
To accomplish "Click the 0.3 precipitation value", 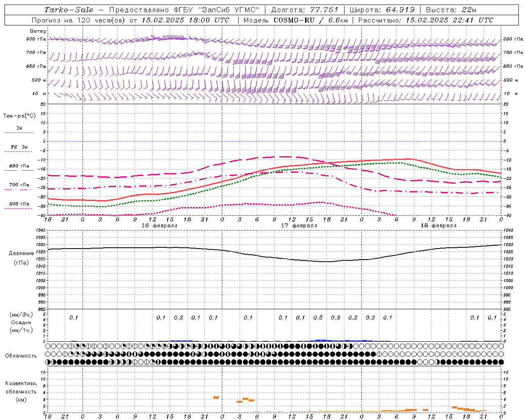I will tap(336, 317).
